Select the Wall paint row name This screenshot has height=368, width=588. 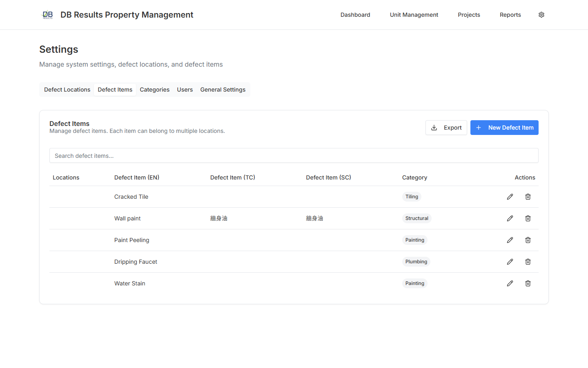click(127, 218)
